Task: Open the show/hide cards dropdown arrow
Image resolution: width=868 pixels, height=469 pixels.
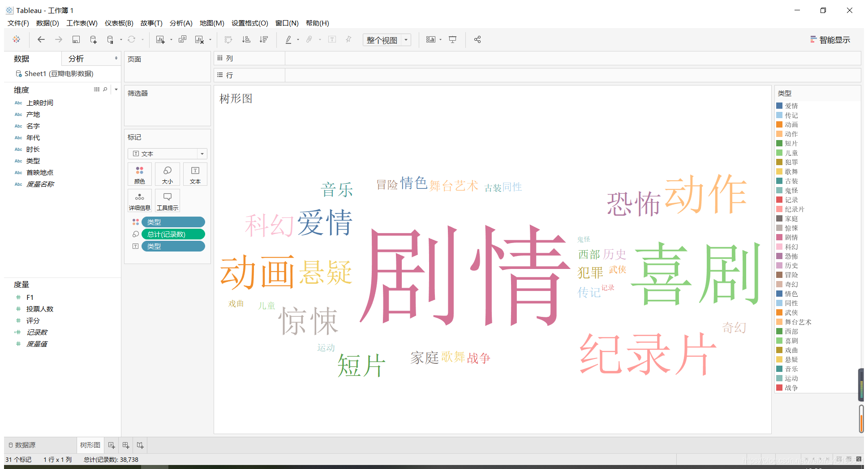Action: [441, 40]
